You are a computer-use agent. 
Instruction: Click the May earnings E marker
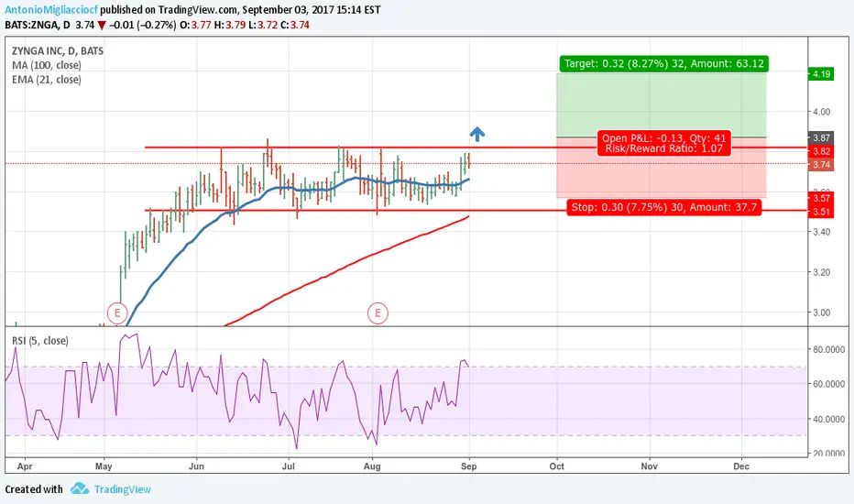point(117,313)
